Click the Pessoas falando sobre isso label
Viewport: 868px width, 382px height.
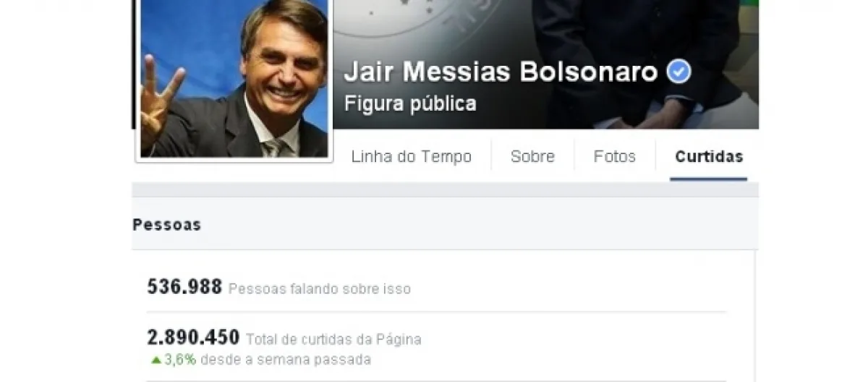tap(320, 289)
